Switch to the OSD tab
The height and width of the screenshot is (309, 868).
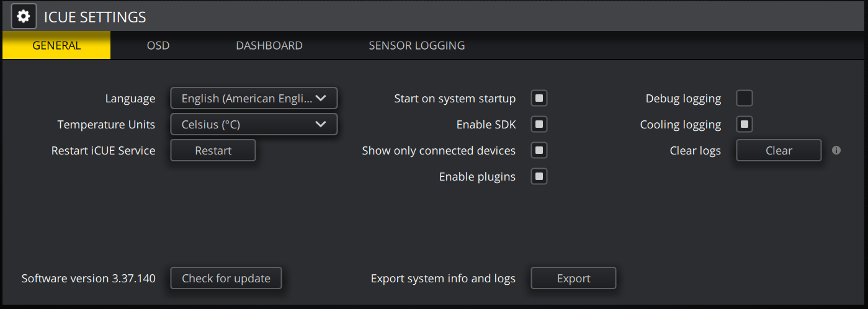pos(158,45)
